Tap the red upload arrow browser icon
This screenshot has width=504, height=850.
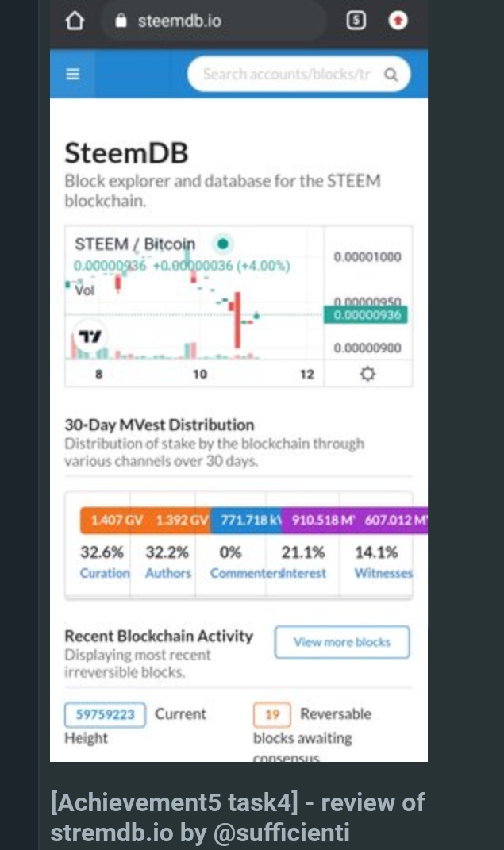[x=398, y=21]
